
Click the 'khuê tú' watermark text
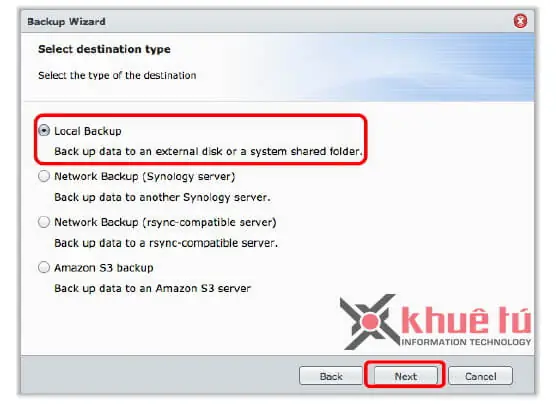(x=466, y=319)
